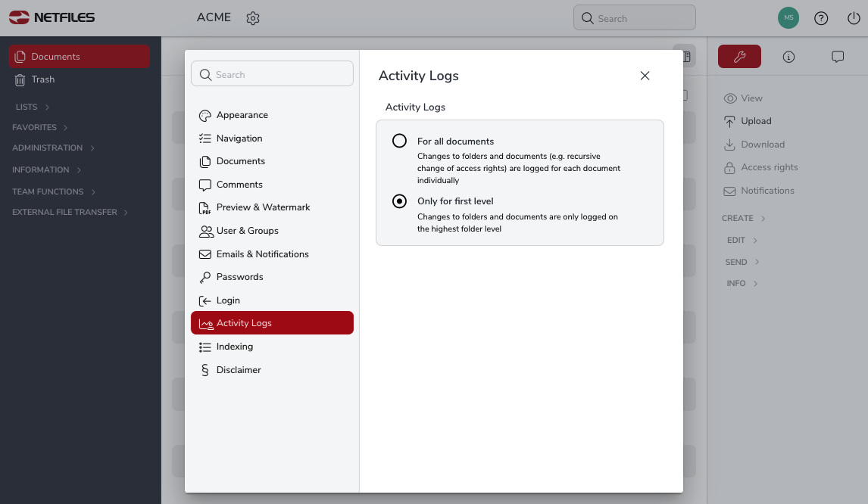Screen dimensions: 868x504
Task: Expand the INFORMATION section
Action: (46, 170)
